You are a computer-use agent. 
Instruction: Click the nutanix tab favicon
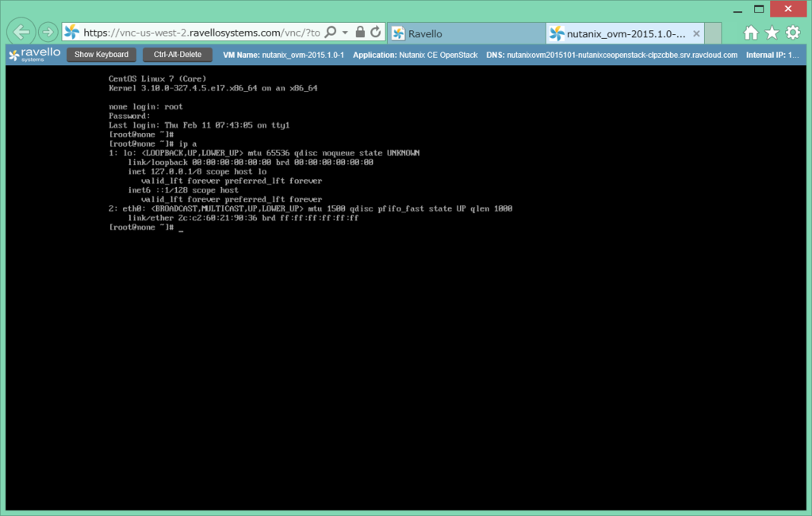557,33
